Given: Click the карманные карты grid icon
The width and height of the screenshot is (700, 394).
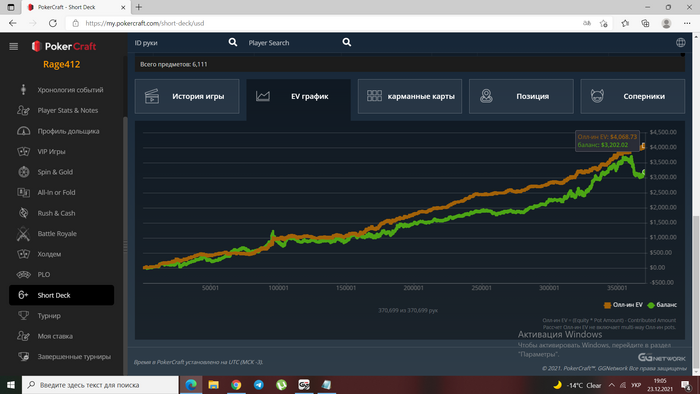Looking at the screenshot, I should [374, 95].
